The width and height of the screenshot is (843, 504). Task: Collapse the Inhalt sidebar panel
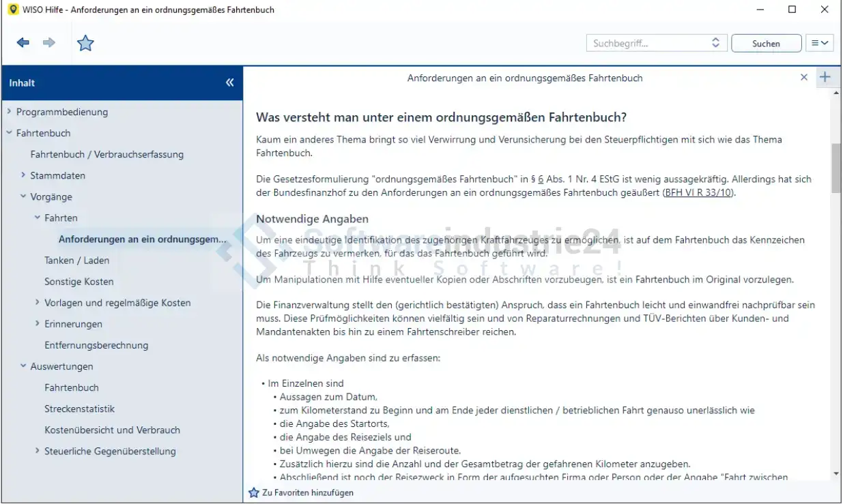[x=229, y=83]
